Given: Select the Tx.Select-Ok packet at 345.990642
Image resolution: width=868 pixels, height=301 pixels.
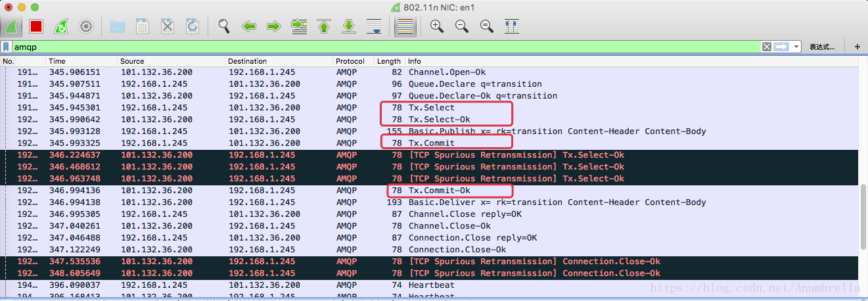Looking at the screenshot, I should pos(429,120).
